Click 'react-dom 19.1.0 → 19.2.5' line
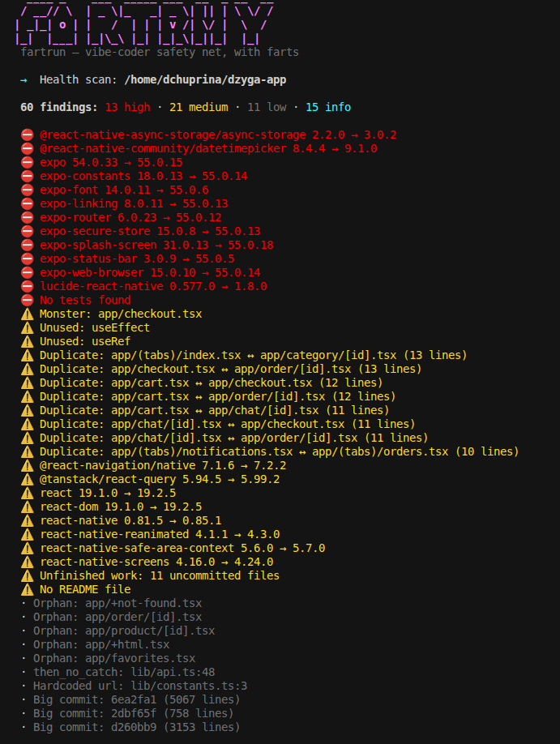Image resolution: width=560 pixels, height=744 pixels. [x=121, y=507]
